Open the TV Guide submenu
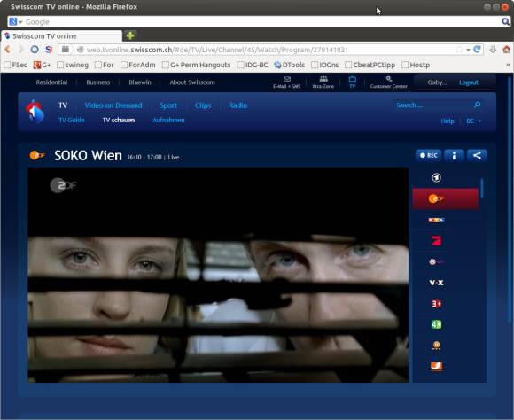This screenshot has height=420, width=514. [x=72, y=120]
